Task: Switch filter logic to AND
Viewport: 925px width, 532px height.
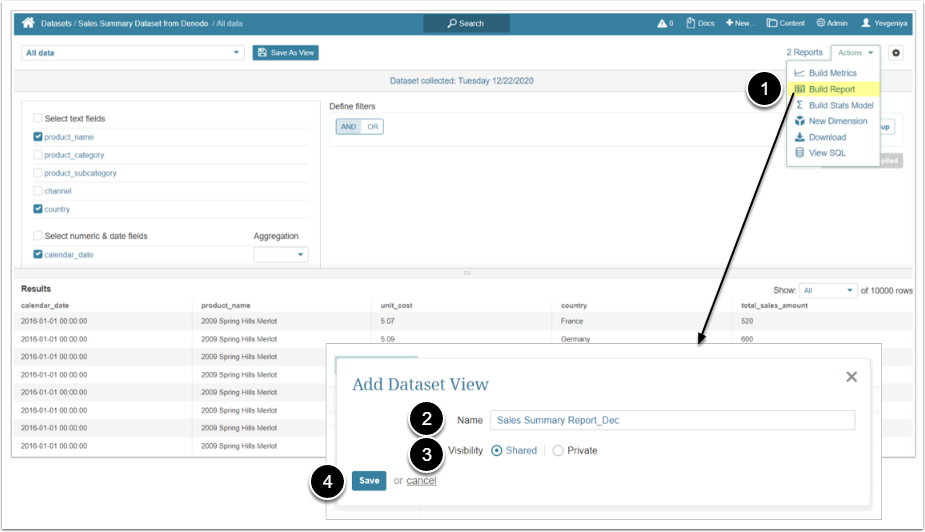Action: (348, 127)
